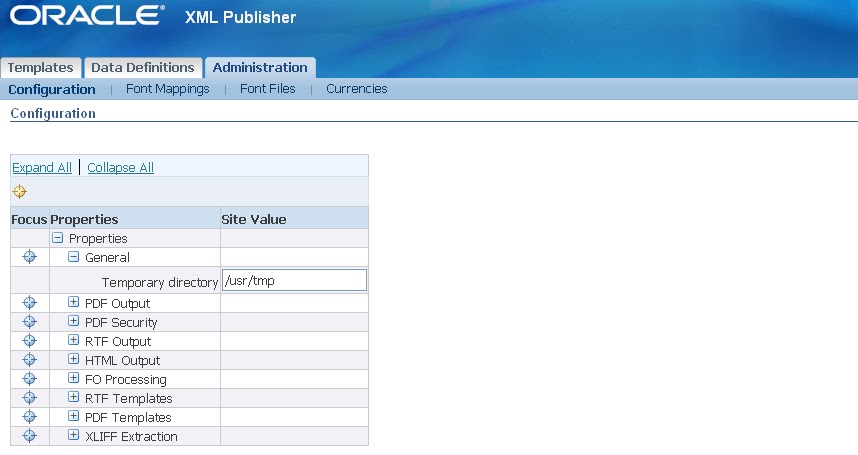
Task: Click the focus icon for XLIFF Extraction
Action: tap(30, 435)
